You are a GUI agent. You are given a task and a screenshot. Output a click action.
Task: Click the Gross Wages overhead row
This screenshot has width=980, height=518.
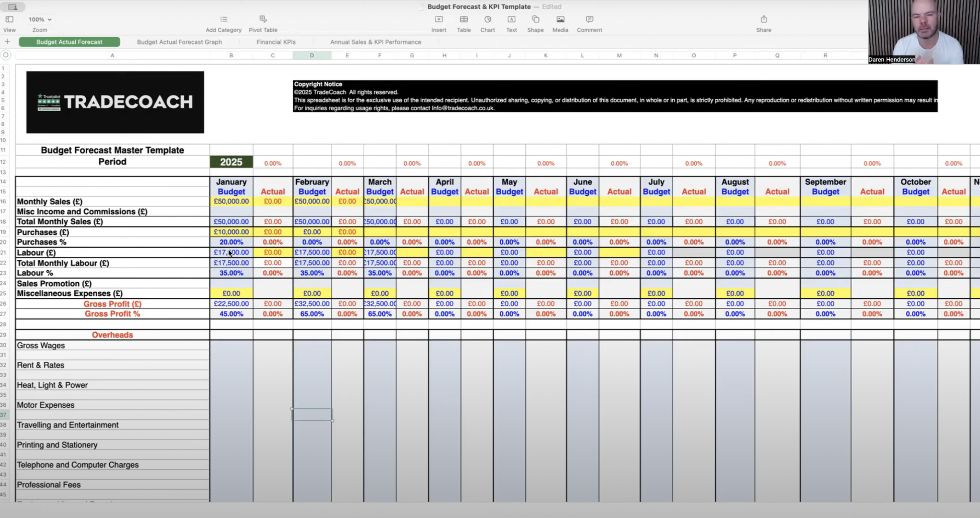pos(113,345)
